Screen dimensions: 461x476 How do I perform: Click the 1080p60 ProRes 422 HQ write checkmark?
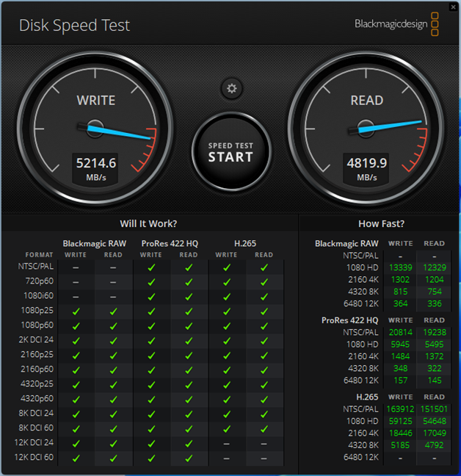151,326
